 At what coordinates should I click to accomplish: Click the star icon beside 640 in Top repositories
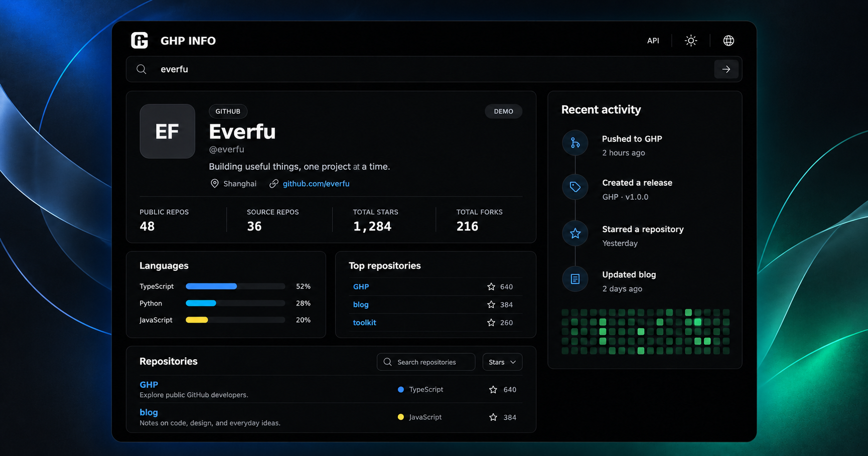[491, 286]
